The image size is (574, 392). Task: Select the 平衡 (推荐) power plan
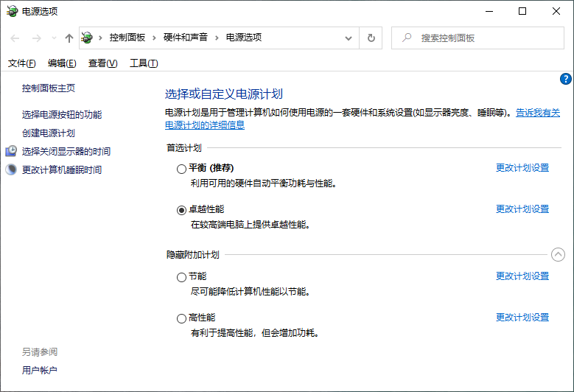click(x=181, y=169)
